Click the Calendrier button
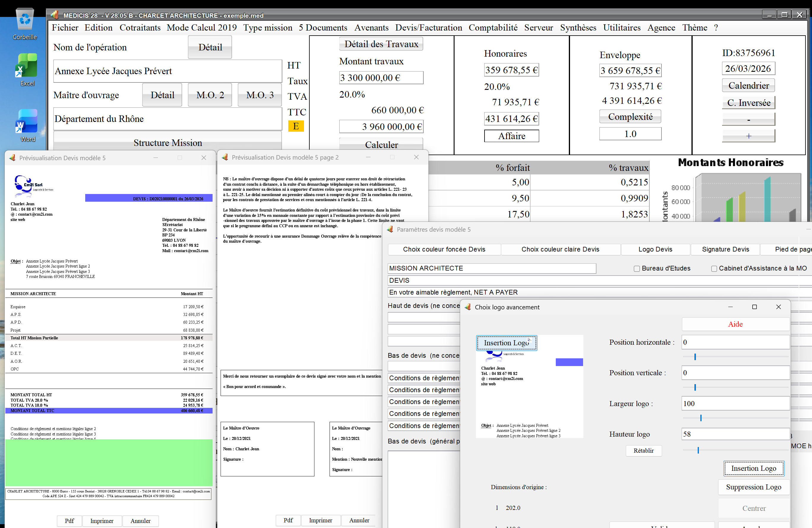This screenshot has width=812, height=528. [748, 85]
